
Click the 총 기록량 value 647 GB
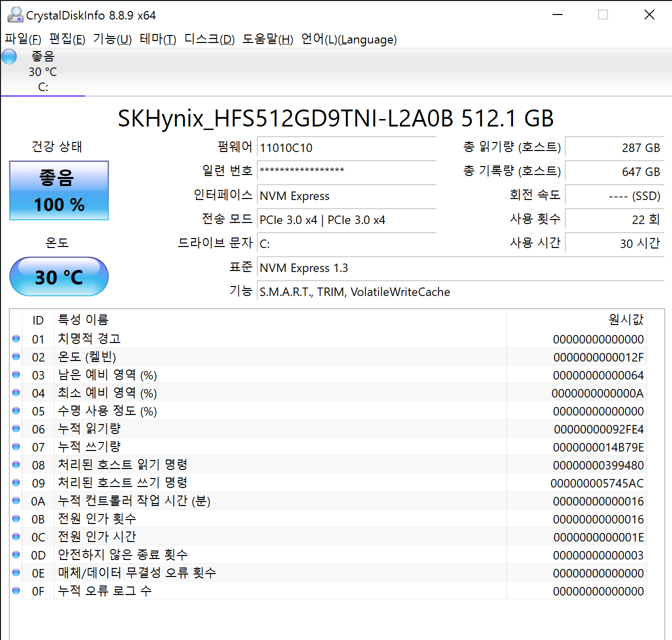click(614, 171)
